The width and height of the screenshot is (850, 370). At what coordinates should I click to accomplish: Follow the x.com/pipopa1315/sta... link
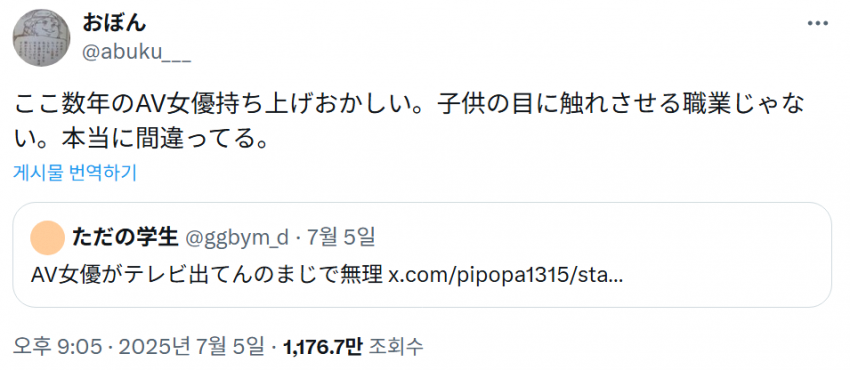(x=506, y=276)
